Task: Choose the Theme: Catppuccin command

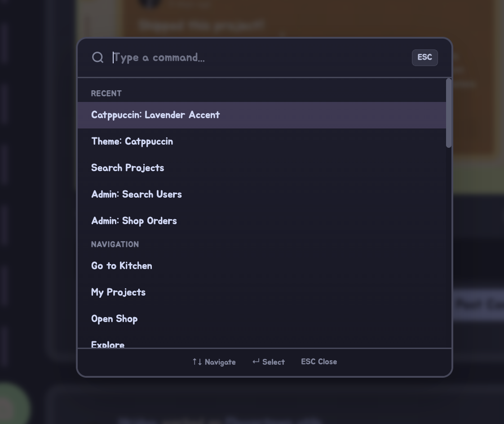Action: pos(132,141)
